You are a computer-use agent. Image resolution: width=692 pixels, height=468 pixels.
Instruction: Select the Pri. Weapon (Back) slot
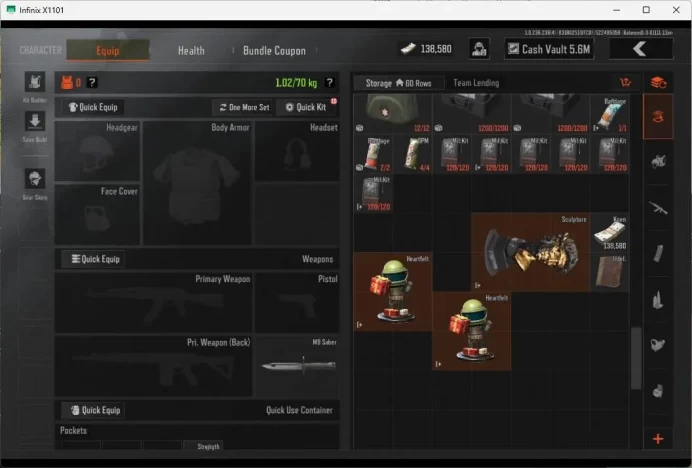(153, 366)
